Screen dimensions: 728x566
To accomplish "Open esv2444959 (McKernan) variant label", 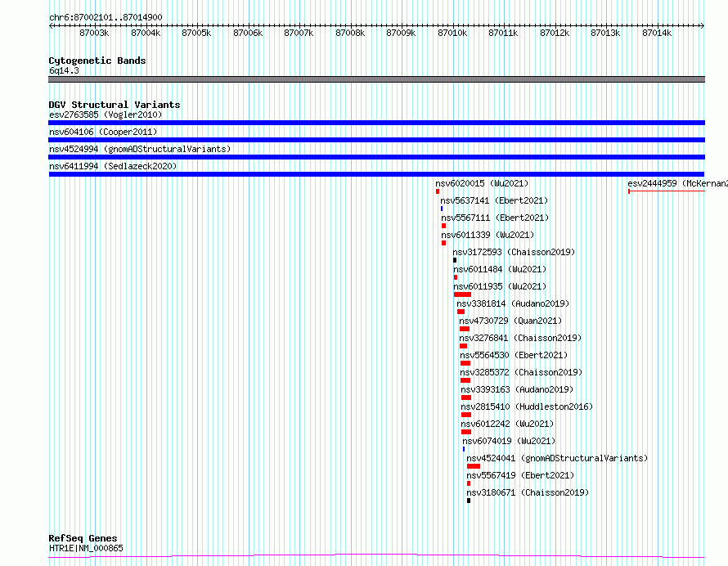I will (677, 183).
